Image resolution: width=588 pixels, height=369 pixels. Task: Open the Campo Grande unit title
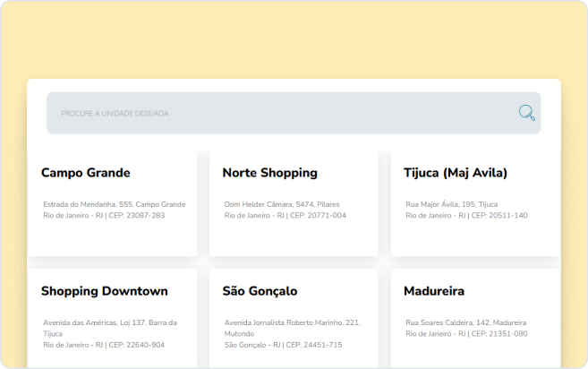pyautogui.click(x=86, y=173)
